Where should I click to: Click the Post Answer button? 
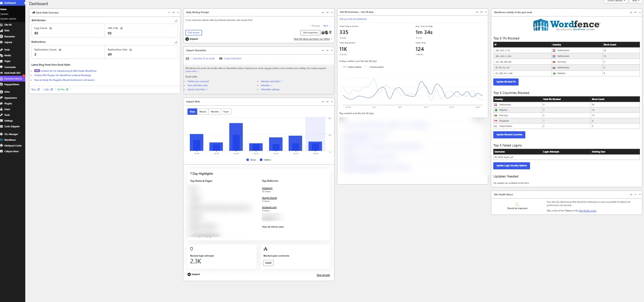(194, 33)
